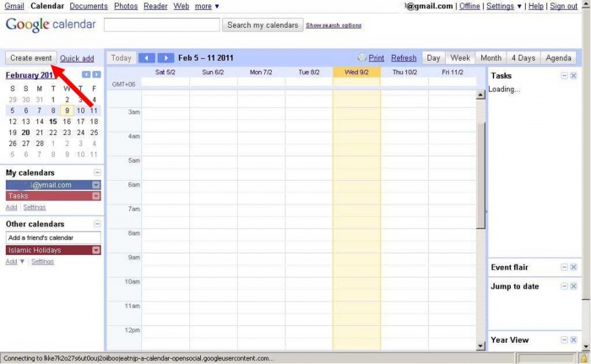
Task: Click the Offline link
Action: pos(469,6)
